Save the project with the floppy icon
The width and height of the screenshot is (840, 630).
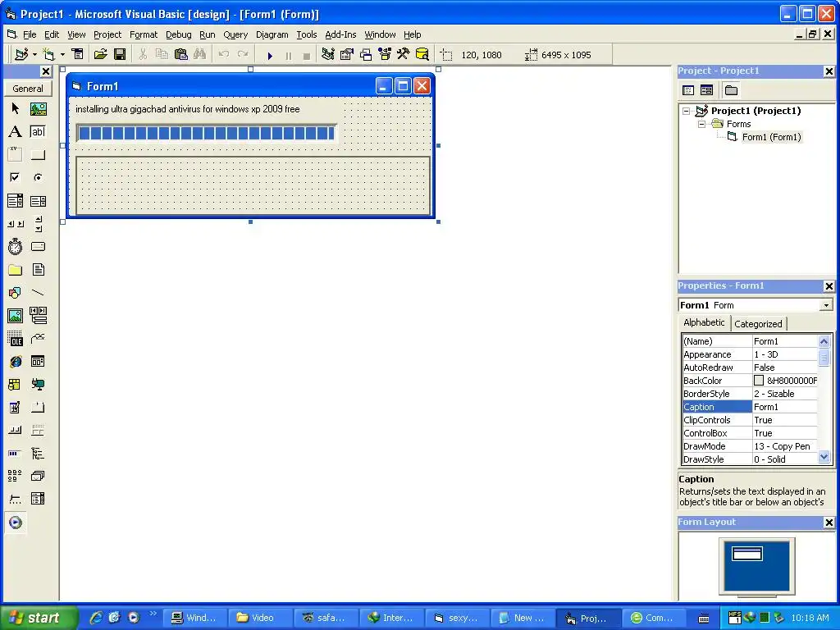click(x=120, y=54)
